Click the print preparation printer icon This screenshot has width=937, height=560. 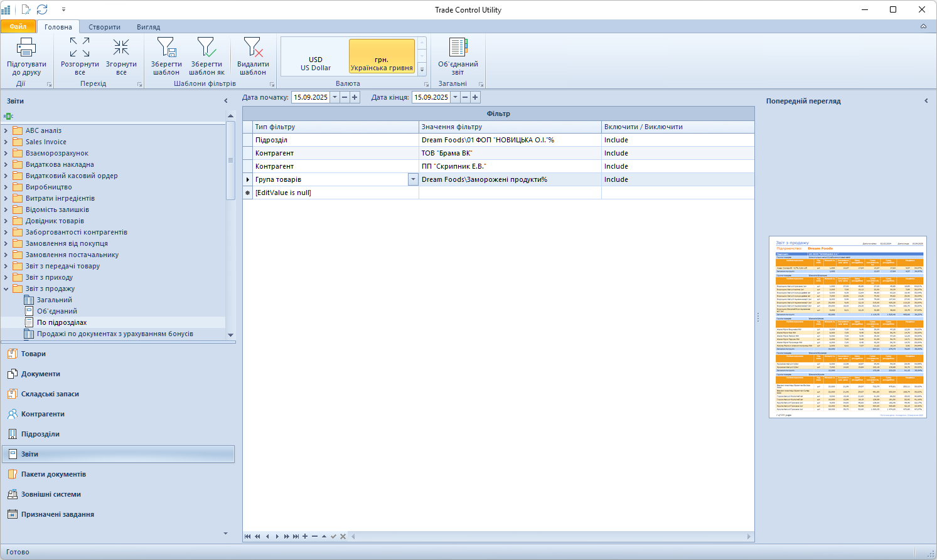click(x=26, y=48)
